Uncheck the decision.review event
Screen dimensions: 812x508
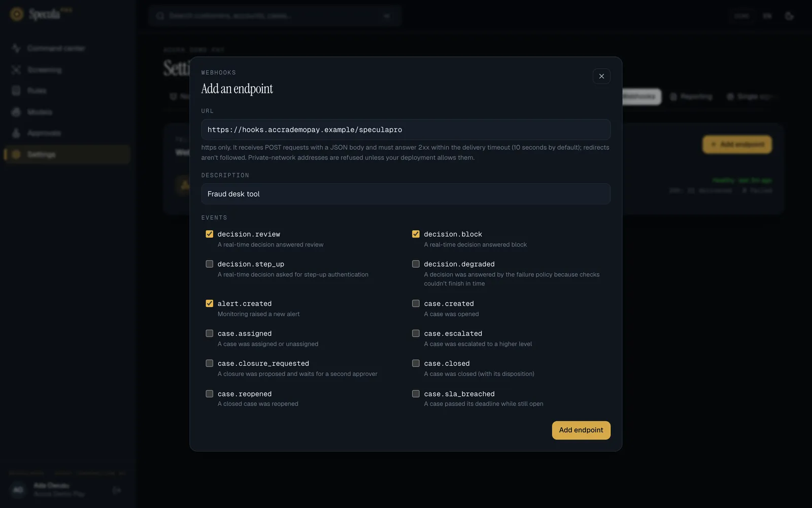(209, 234)
